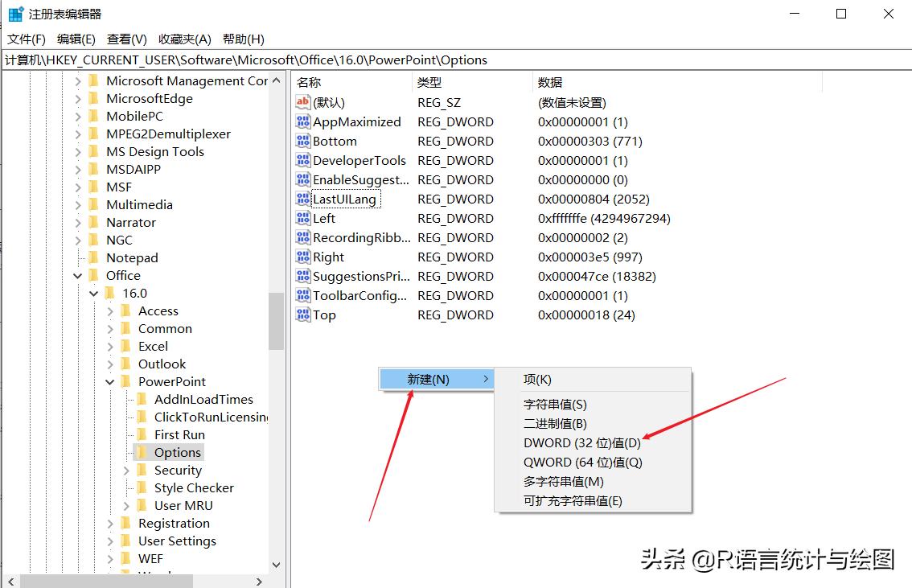Choose DWORD (32 位)值(D) in submenu
Viewport: 912px width, 588px height.
593,443
